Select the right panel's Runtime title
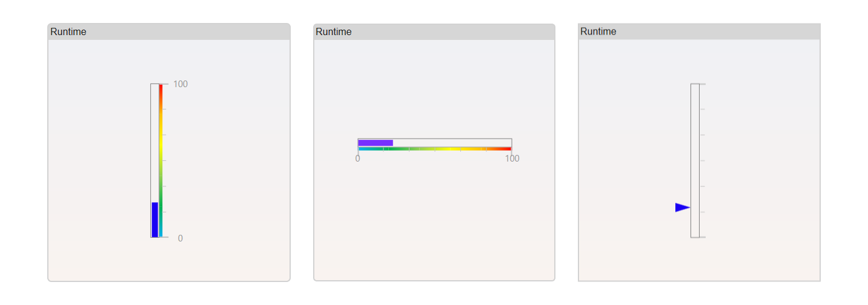 click(598, 31)
